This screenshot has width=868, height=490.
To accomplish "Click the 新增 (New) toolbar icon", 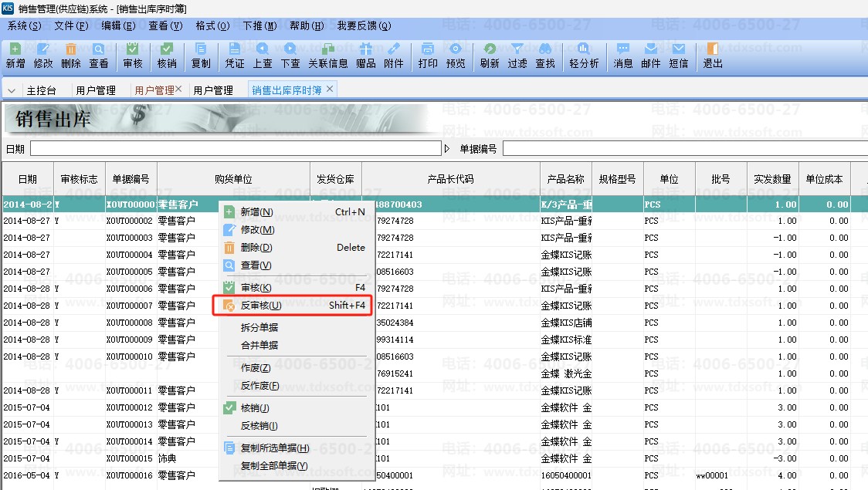I will pos(15,55).
